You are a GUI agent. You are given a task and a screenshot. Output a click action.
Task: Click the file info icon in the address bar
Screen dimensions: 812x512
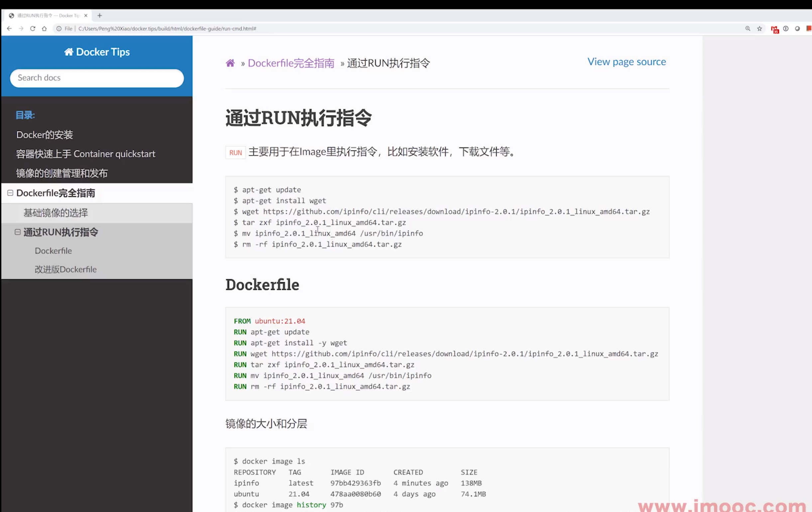(58, 29)
